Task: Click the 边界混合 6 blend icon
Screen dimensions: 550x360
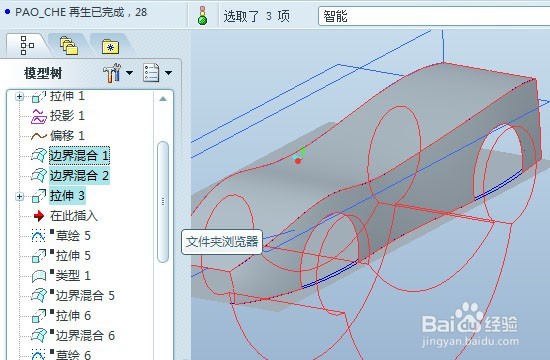Action: (x=39, y=335)
